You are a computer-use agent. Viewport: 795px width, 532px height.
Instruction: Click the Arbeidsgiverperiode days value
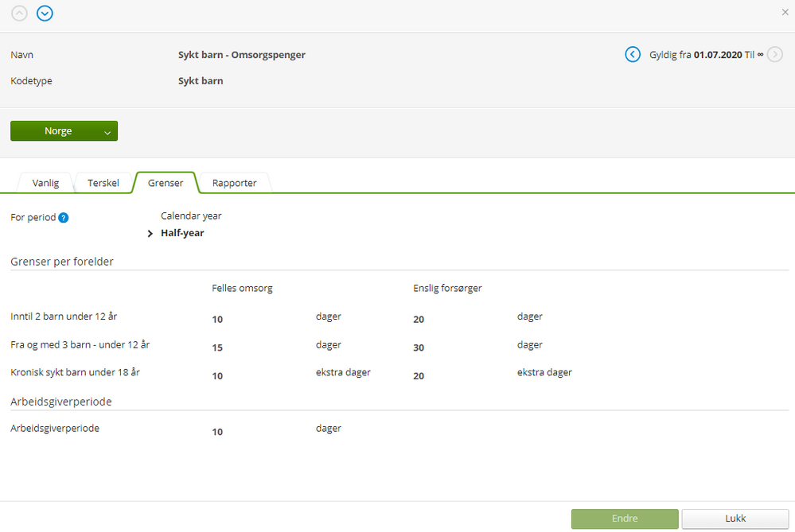pyautogui.click(x=217, y=432)
